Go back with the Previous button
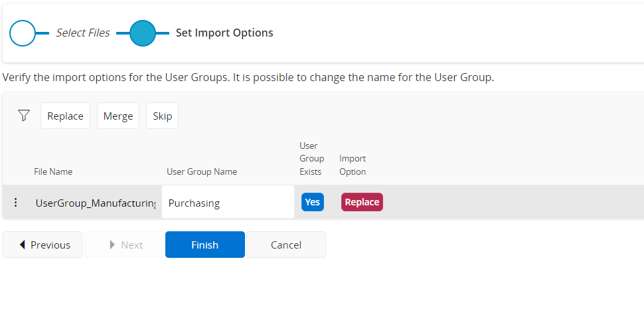Screen dimensions: 644x323 (43, 245)
